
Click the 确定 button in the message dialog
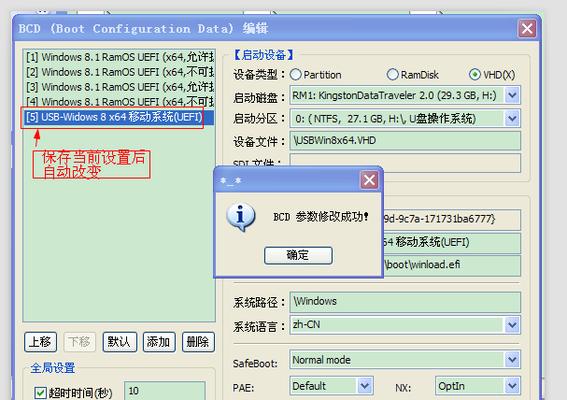(x=298, y=255)
